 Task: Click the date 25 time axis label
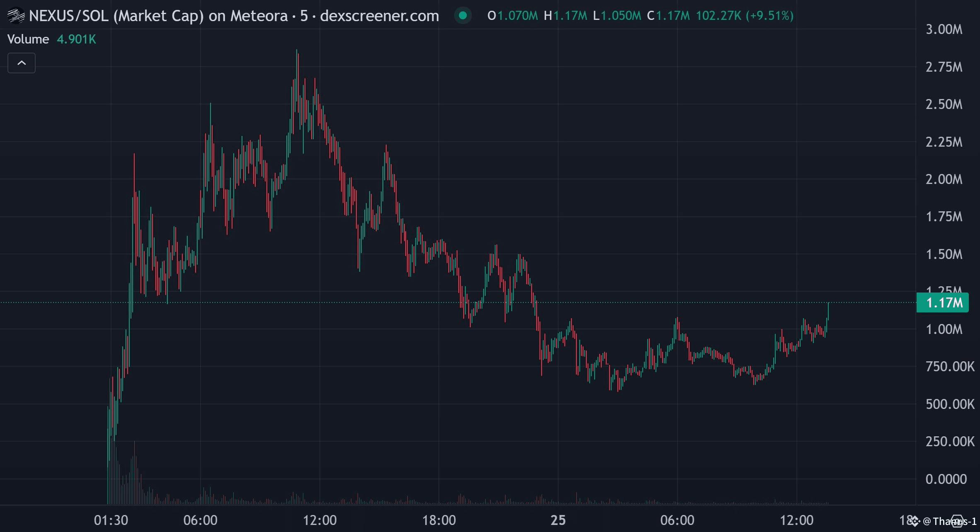[558, 520]
